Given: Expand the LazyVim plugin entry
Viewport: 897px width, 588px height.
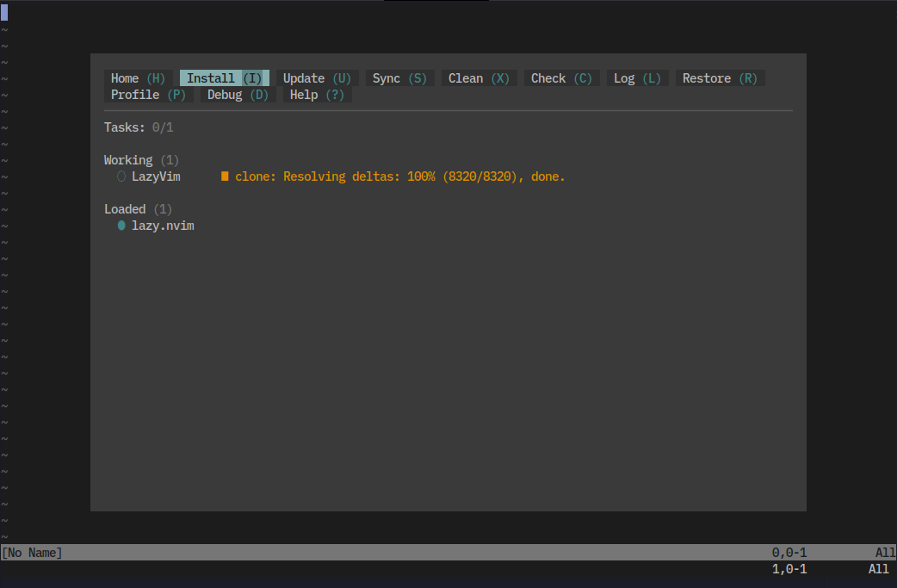Looking at the screenshot, I should pos(156,176).
